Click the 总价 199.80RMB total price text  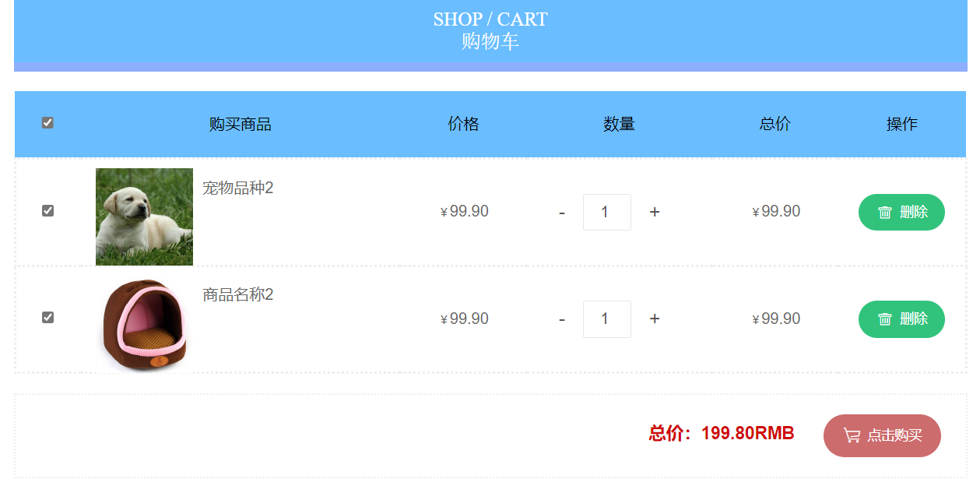[x=721, y=434]
